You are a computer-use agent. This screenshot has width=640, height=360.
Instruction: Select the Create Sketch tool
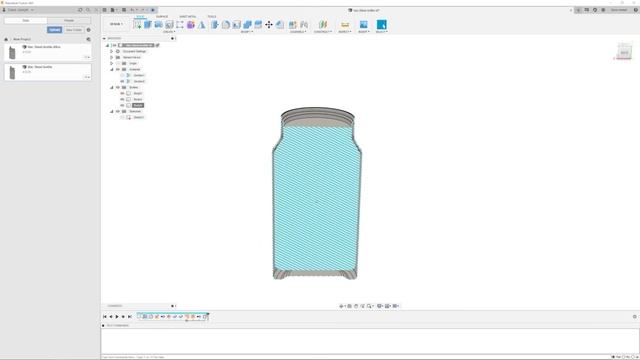[x=137, y=24]
